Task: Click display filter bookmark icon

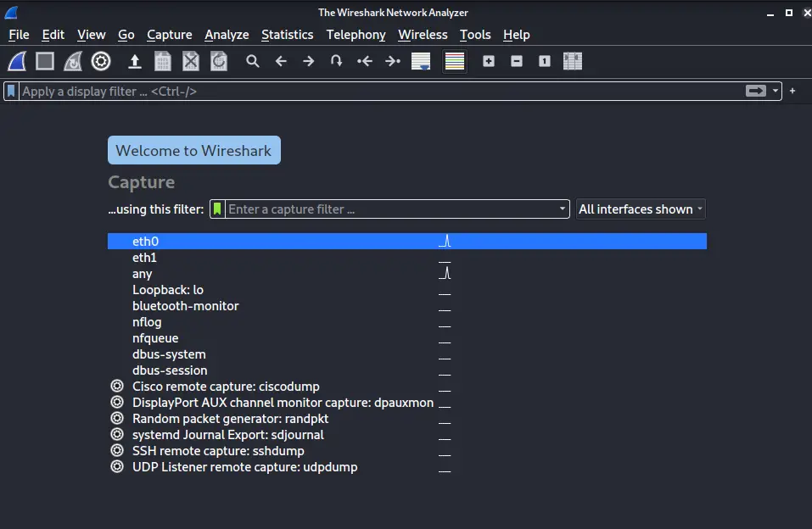Action: [11, 91]
